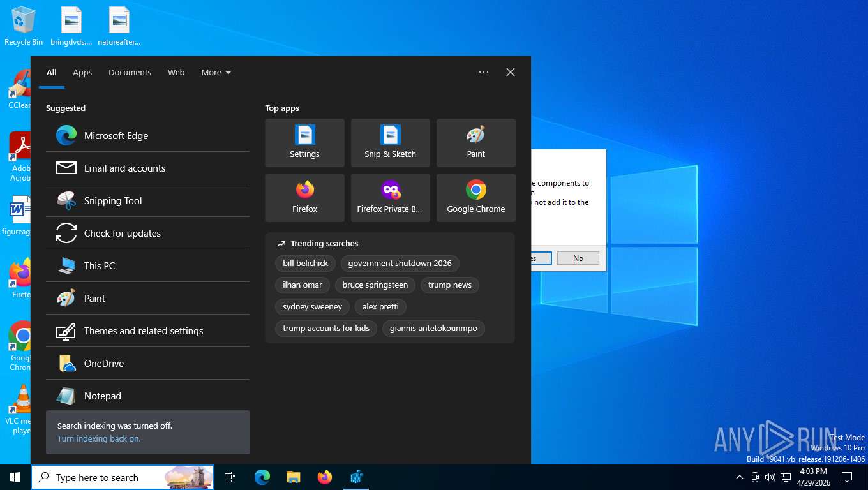The width and height of the screenshot is (868, 490).
Task: Open the clock showing 4:03 PM
Action: point(813,477)
